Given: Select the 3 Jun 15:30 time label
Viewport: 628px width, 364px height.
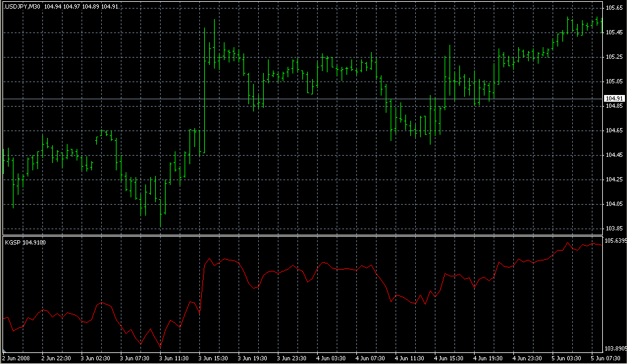Looking at the screenshot, I should click(214, 358).
